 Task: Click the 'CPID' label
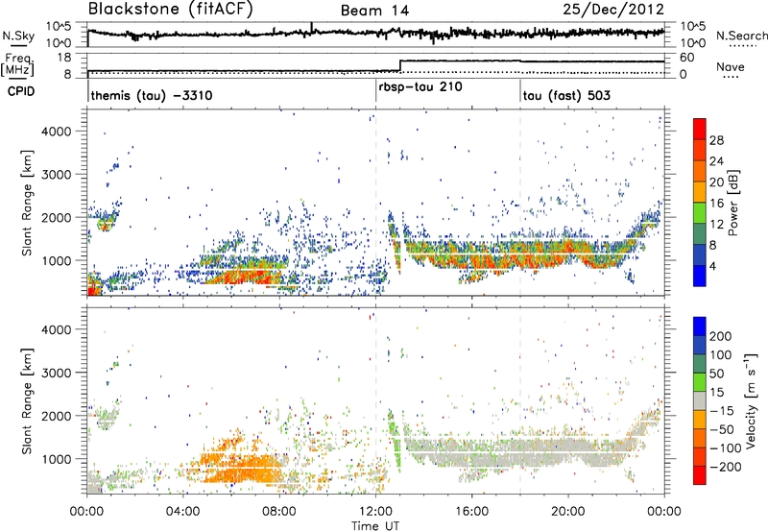tap(21, 91)
